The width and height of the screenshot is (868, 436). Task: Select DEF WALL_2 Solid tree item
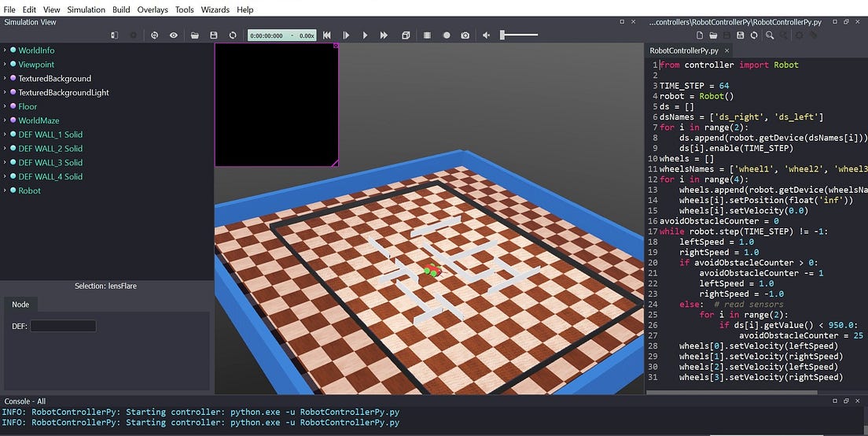[50, 149]
